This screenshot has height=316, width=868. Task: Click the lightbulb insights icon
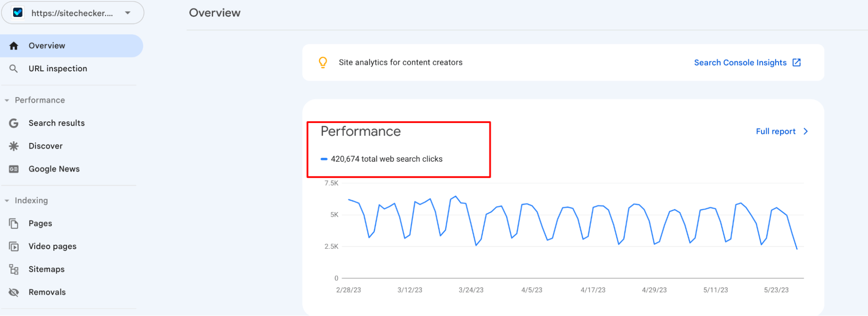(323, 63)
